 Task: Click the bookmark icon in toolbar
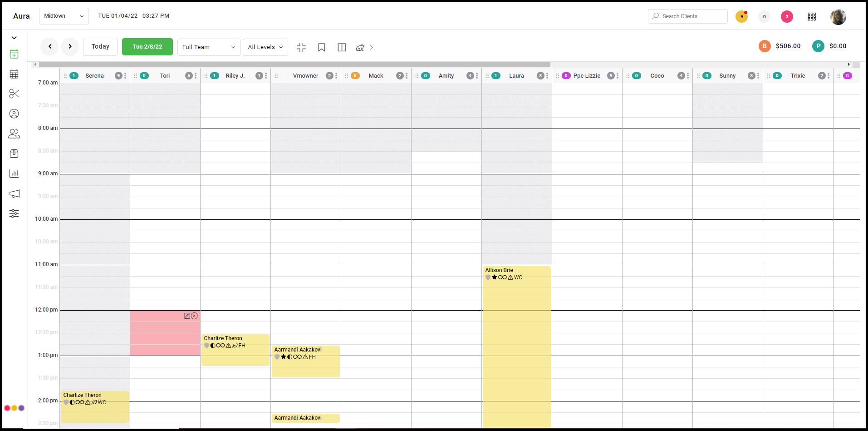[322, 47]
